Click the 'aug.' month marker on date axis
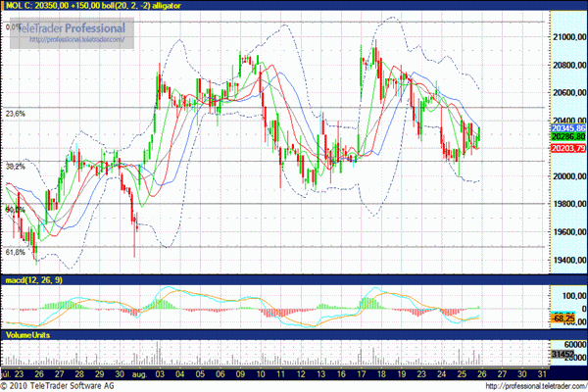588x392 pixels. (138, 373)
